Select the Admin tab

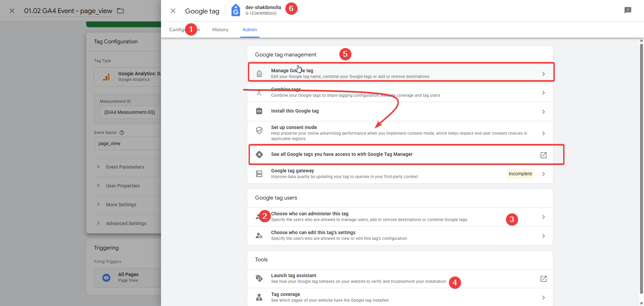[x=250, y=30]
